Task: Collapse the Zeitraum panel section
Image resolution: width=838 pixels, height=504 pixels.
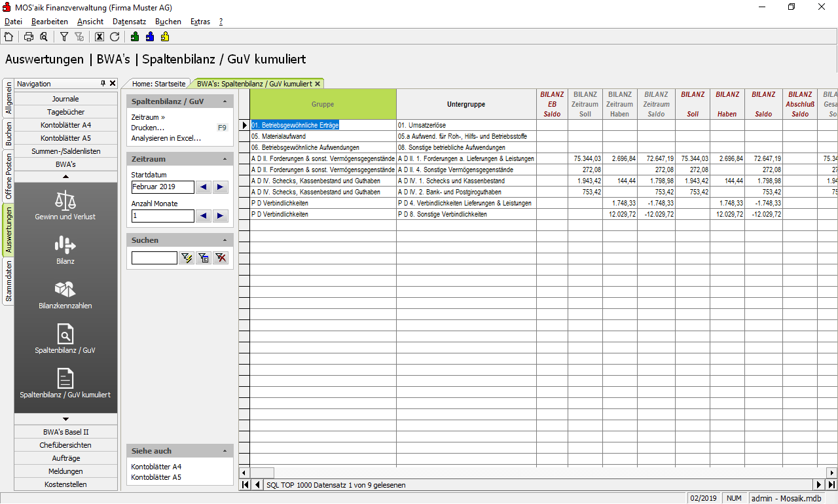Action: (225, 159)
